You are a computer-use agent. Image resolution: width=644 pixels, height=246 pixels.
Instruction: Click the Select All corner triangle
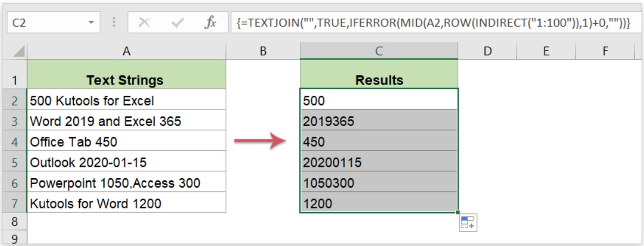tap(19, 51)
